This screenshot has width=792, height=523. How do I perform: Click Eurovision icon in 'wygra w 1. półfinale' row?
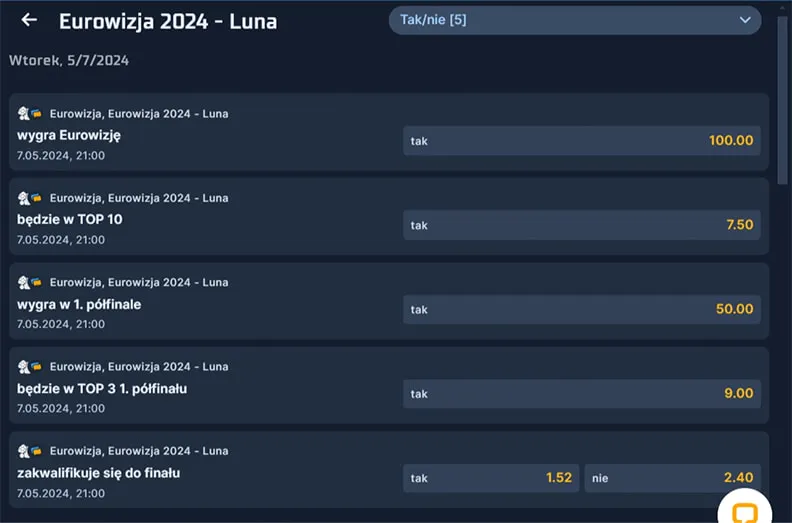click(x=29, y=283)
